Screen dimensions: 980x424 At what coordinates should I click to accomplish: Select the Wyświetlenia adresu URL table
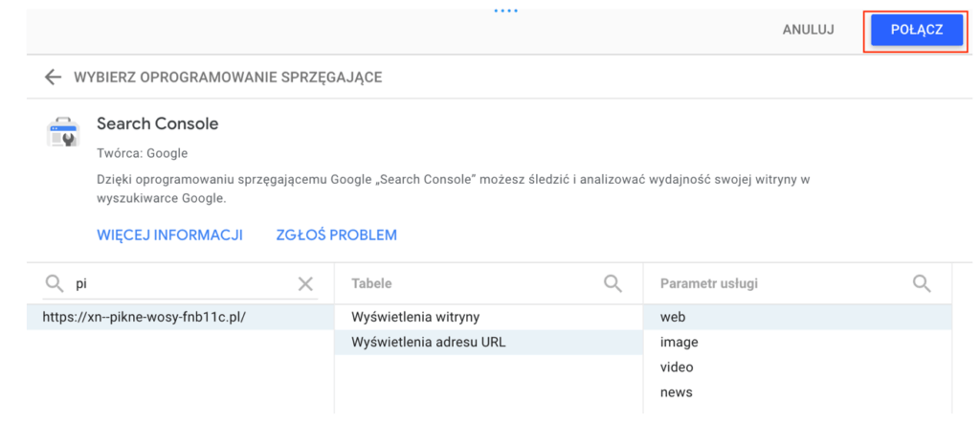coord(428,342)
